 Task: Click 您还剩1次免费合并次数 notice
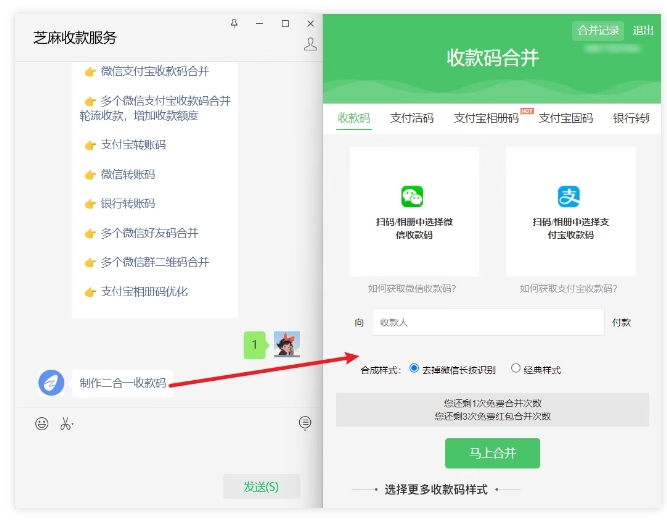(x=493, y=403)
